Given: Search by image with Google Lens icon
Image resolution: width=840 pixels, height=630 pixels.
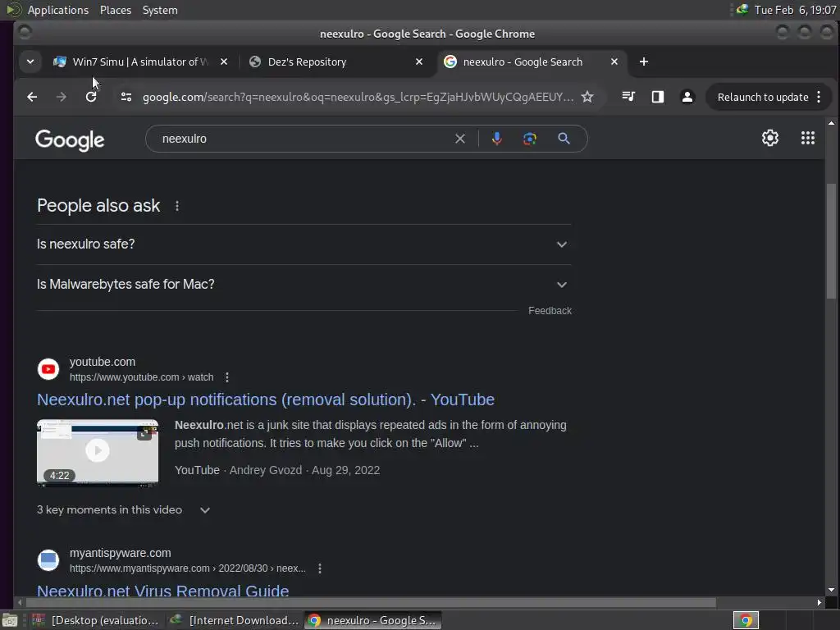Looking at the screenshot, I should pyautogui.click(x=529, y=139).
